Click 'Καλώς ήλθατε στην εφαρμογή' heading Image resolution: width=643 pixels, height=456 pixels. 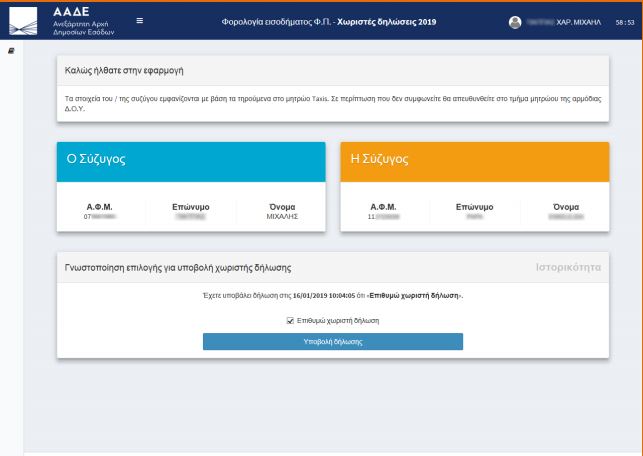pyautogui.click(x=126, y=70)
